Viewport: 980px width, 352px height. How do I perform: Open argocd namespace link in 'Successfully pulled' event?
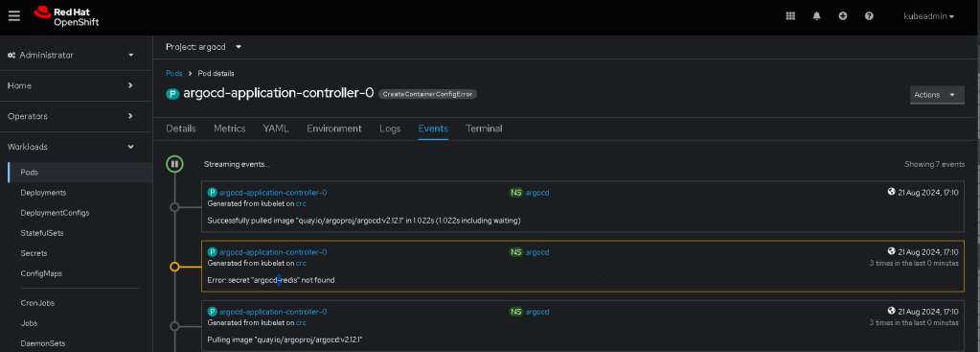click(537, 193)
